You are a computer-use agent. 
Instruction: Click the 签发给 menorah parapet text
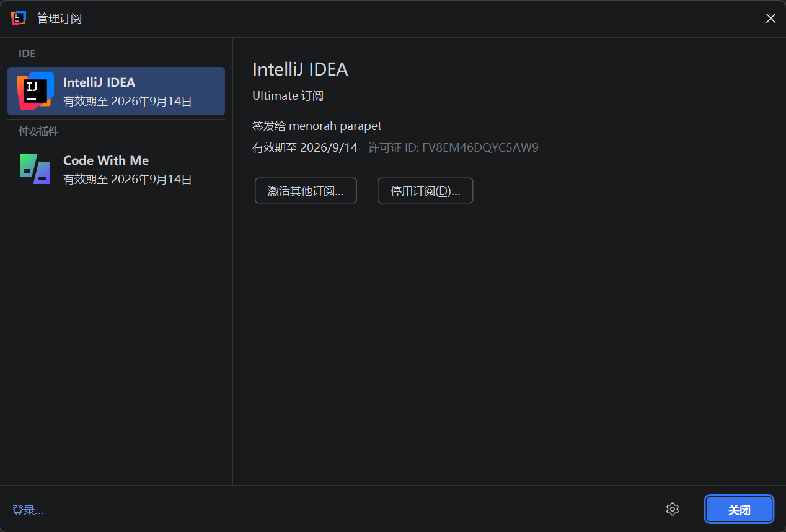point(317,126)
